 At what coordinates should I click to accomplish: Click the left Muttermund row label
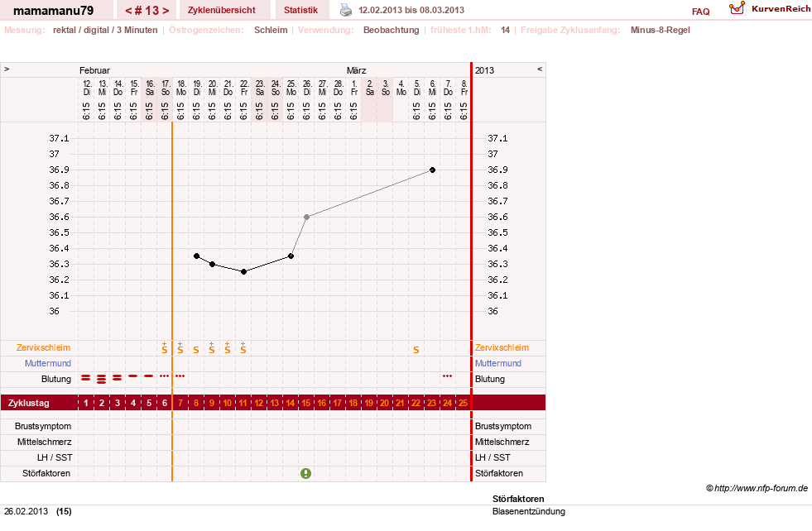(48, 363)
